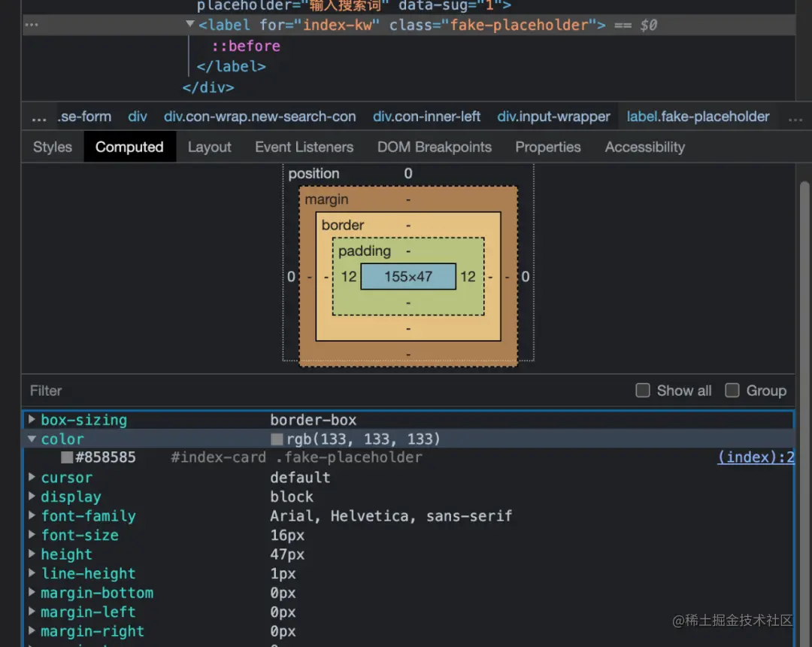Click the border-box value

click(x=314, y=420)
